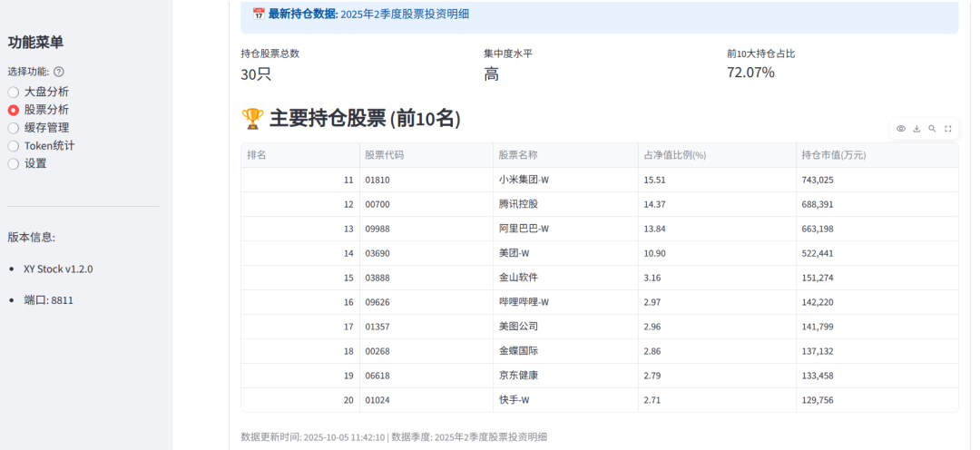Click the eye icon for column visibility
Image resolution: width=980 pixels, height=450 pixels.
(901, 129)
